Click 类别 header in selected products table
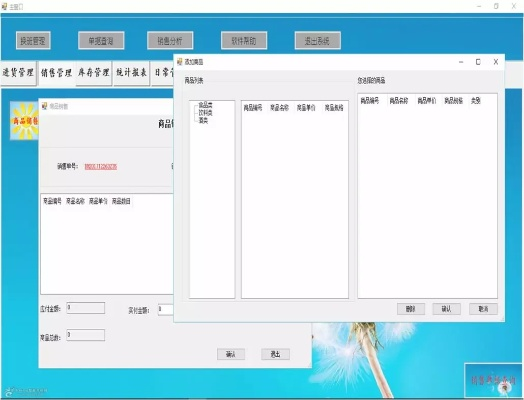524x400 pixels. click(476, 101)
